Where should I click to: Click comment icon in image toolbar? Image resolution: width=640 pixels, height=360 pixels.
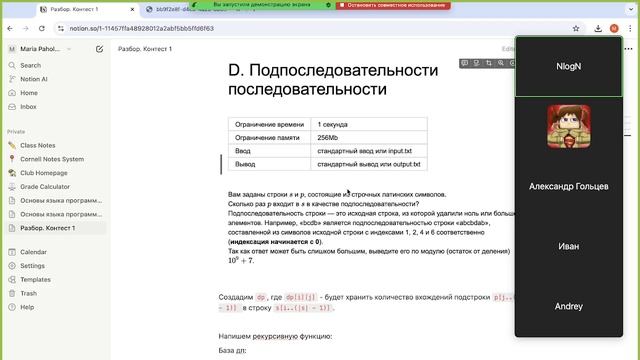tap(464, 63)
